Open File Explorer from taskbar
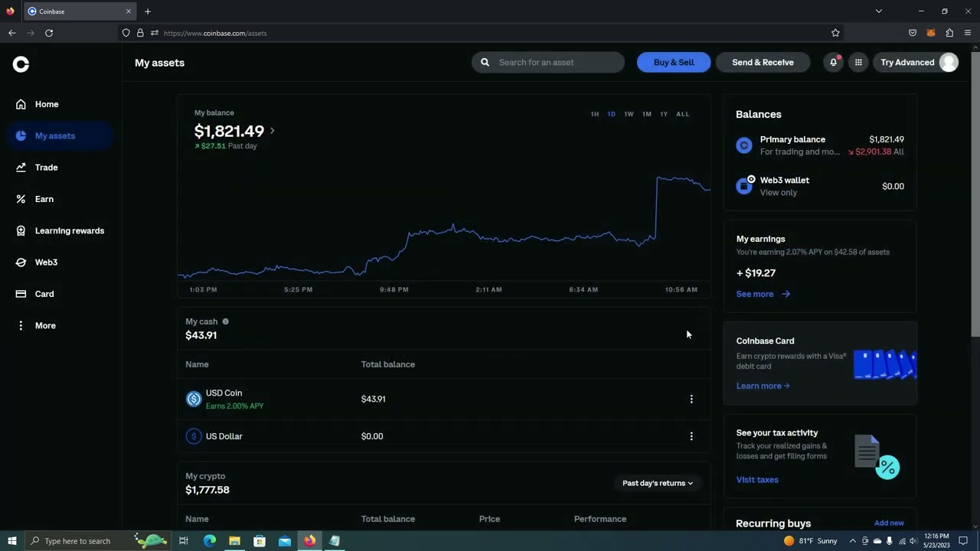Image resolution: width=980 pixels, height=551 pixels. [234, 541]
